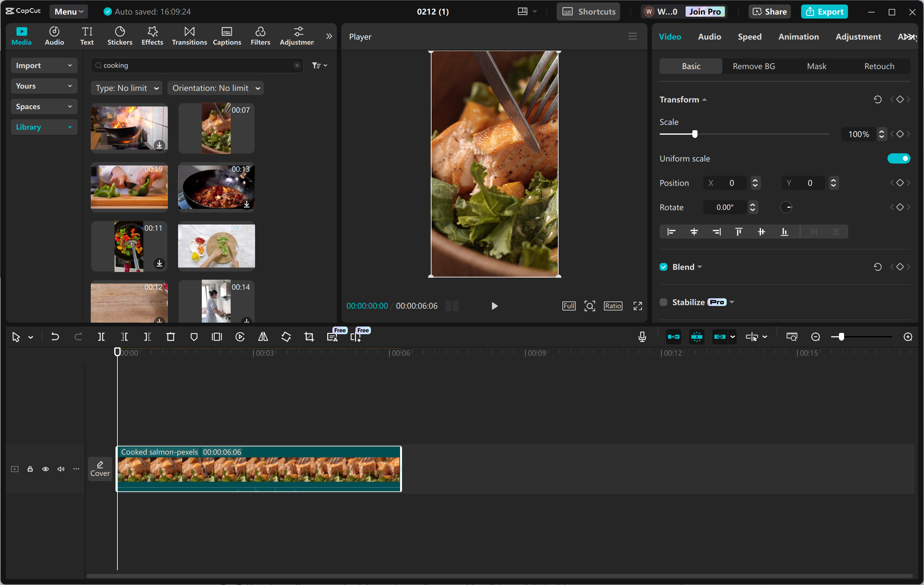
Task: Open the Crop tool in the timeline toolbar
Action: click(x=309, y=337)
